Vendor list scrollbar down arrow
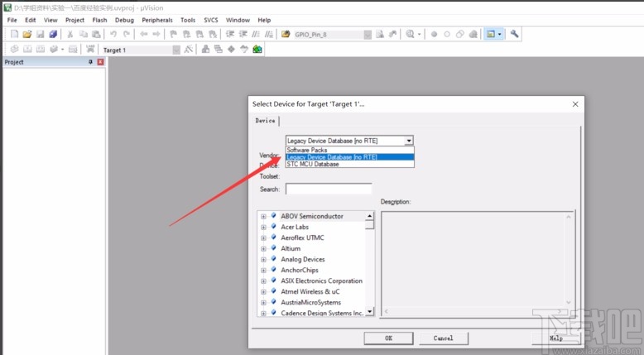The image size is (644, 355). point(370,312)
